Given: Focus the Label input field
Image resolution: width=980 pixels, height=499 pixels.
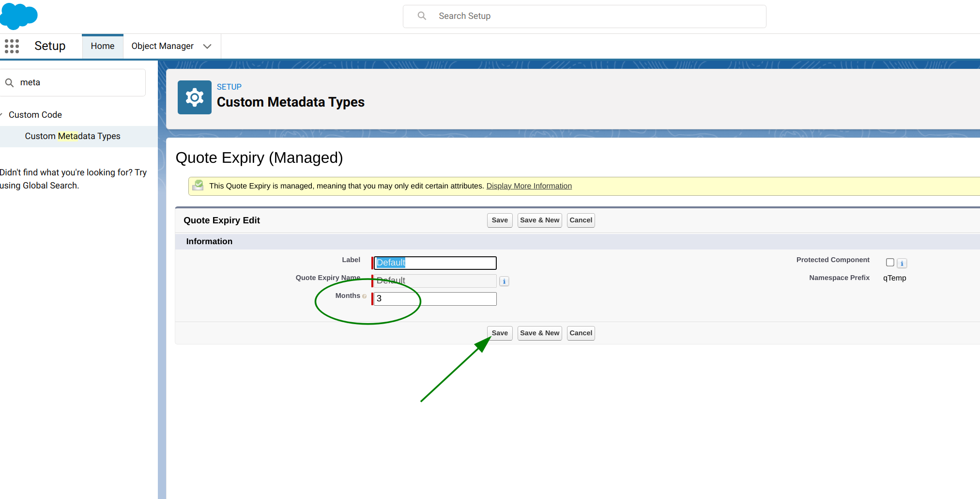Looking at the screenshot, I should 435,263.
